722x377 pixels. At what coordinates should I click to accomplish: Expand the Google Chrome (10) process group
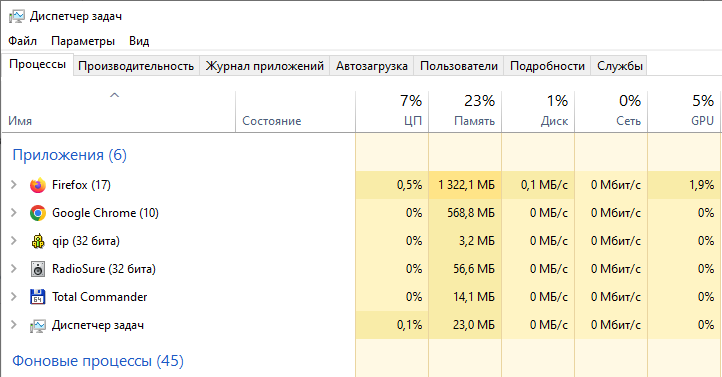[14, 213]
